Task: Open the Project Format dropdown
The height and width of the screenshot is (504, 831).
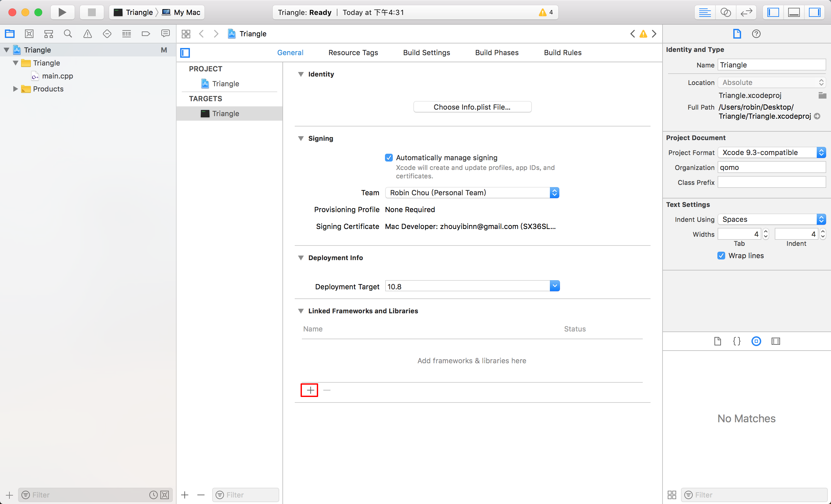Action: [772, 152]
